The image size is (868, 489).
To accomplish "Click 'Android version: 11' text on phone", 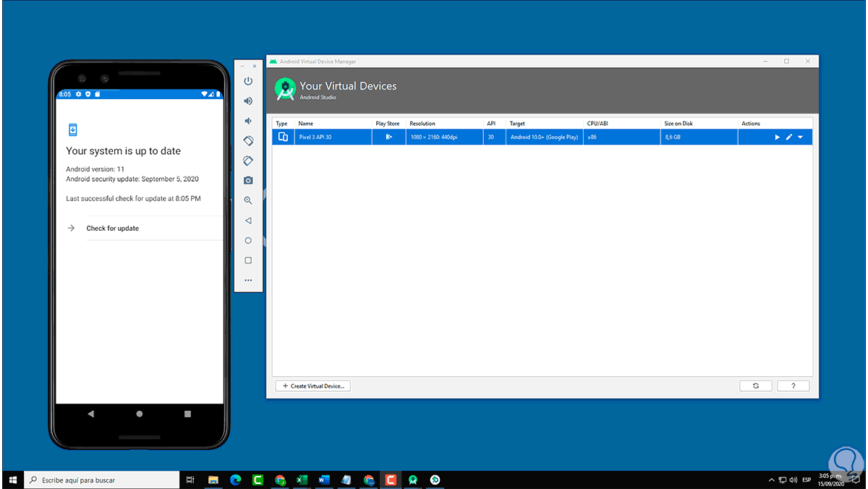I will tap(95, 169).
